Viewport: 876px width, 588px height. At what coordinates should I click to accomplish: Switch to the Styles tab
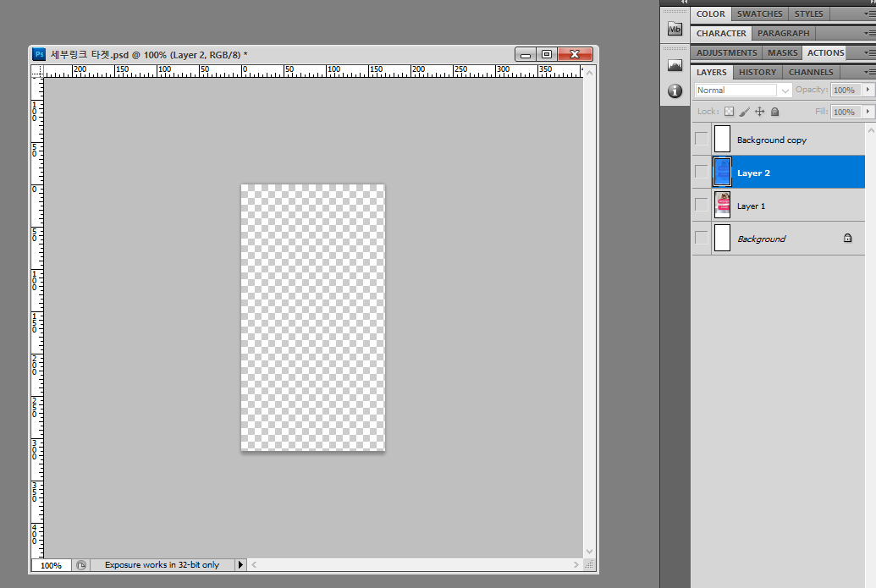click(x=809, y=14)
